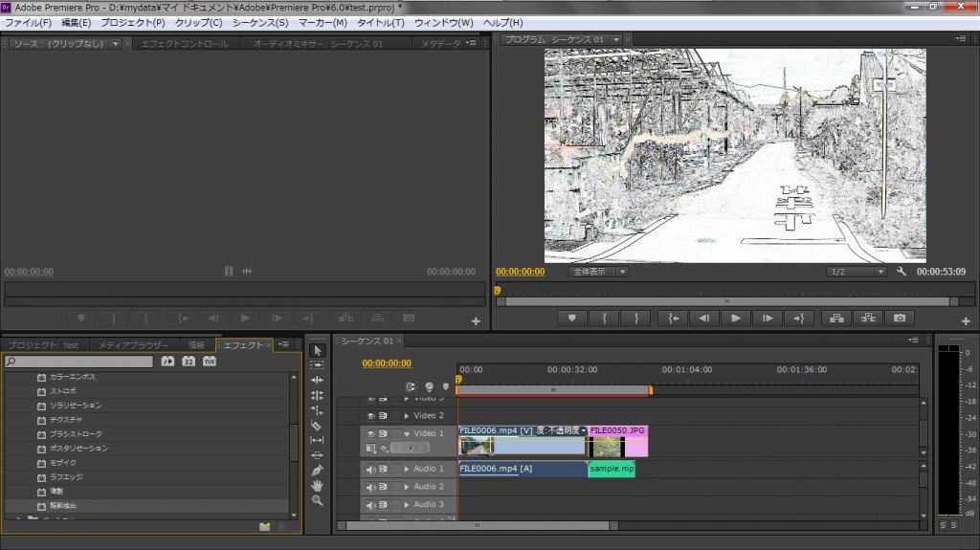Open clip opacity dropdown on FILE0006.mp4
This screenshot has height=550, width=980.
pyautogui.click(x=583, y=430)
